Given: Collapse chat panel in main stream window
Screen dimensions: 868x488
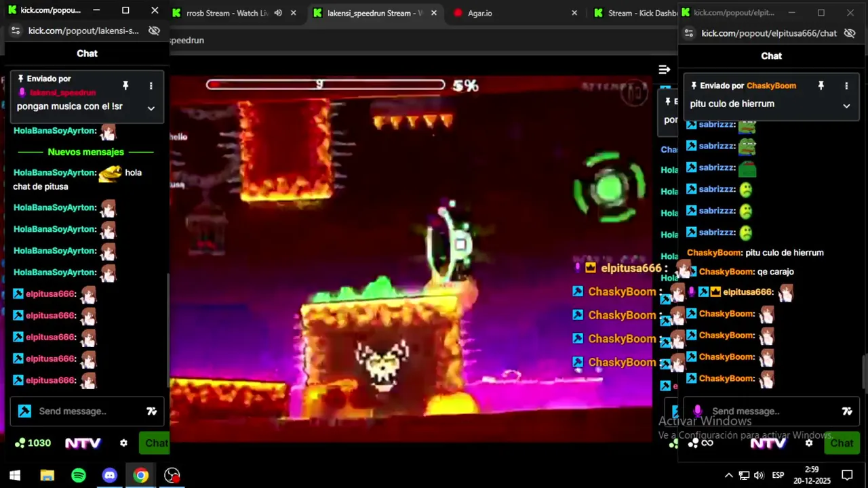Looking at the screenshot, I should click(664, 69).
